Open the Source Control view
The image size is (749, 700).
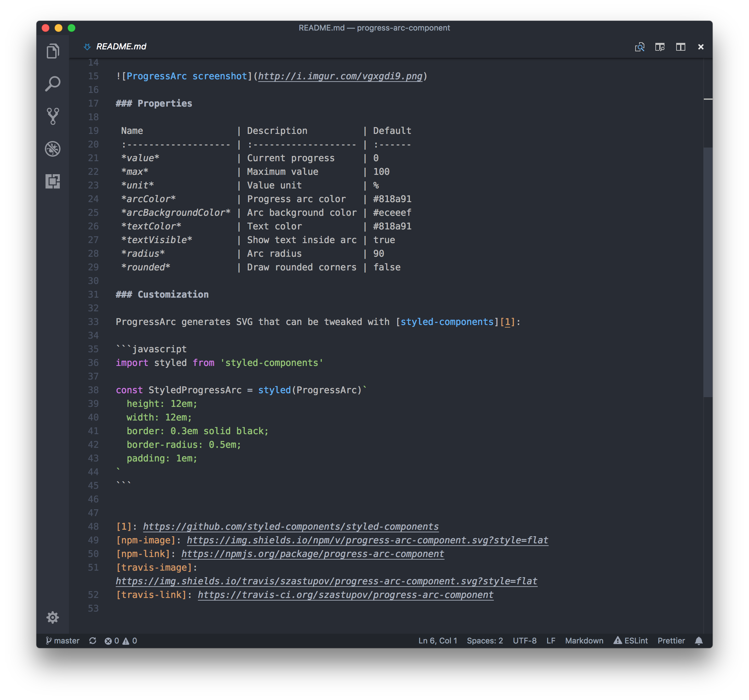click(x=53, y=116)
